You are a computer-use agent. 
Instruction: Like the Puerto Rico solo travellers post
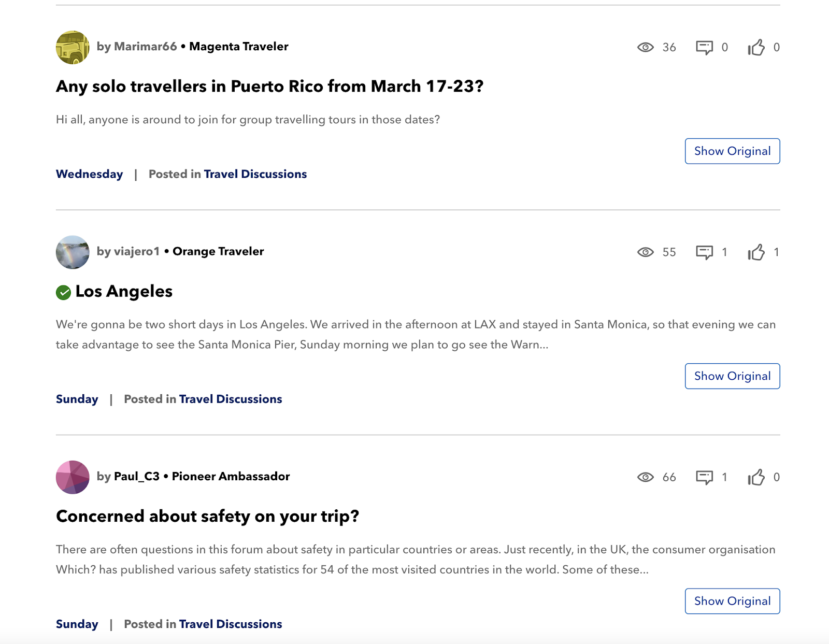coord(756,48)
